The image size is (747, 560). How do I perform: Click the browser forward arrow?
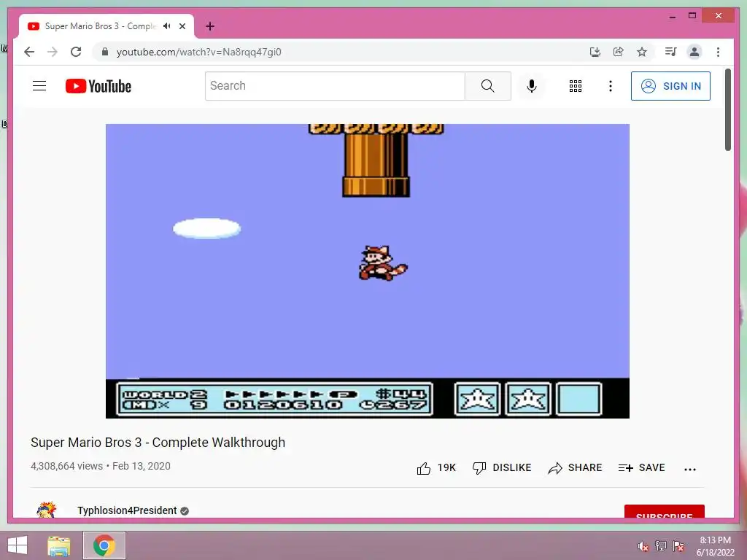pos(53,52)
